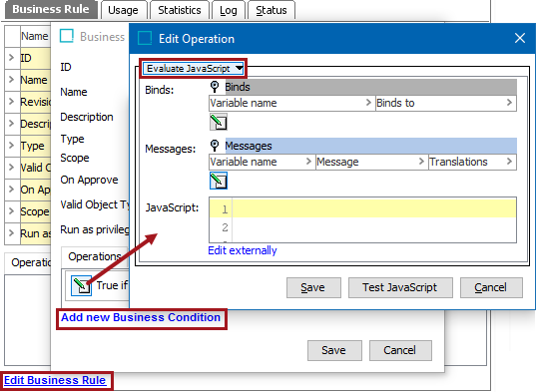Click the Business dialog window icon
This screenshot has width=536, height=392.
pyautogui.click(x=67, y=36)
